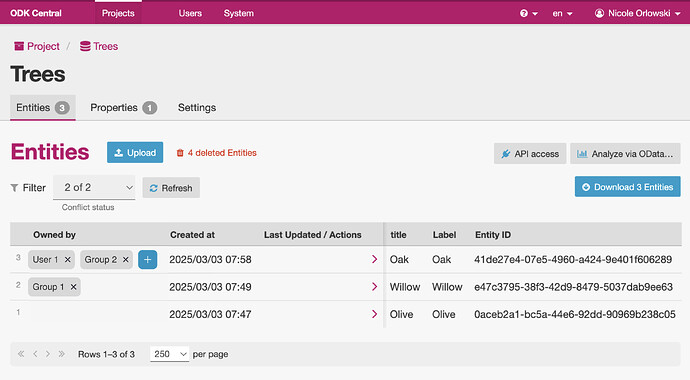Click the Upload button
The height and width of the screenshot is (380, 690).
click(x=135, y=152)
